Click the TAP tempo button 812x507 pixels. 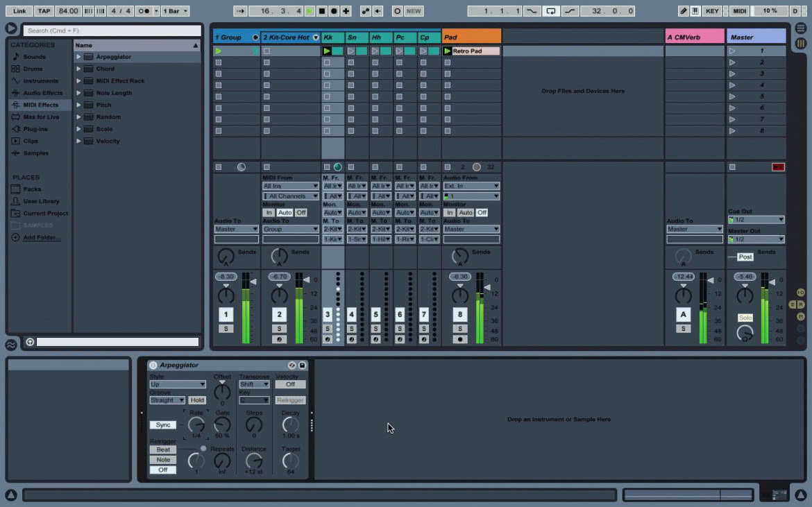[44, 11]
